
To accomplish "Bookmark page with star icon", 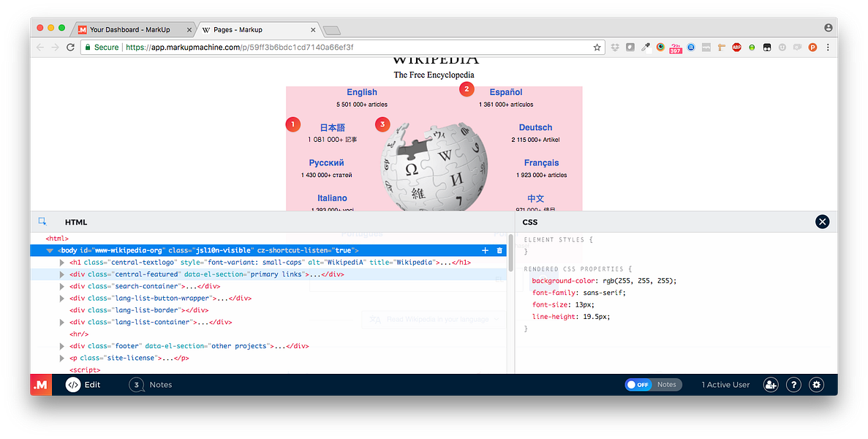I will (x=597, y=47).
